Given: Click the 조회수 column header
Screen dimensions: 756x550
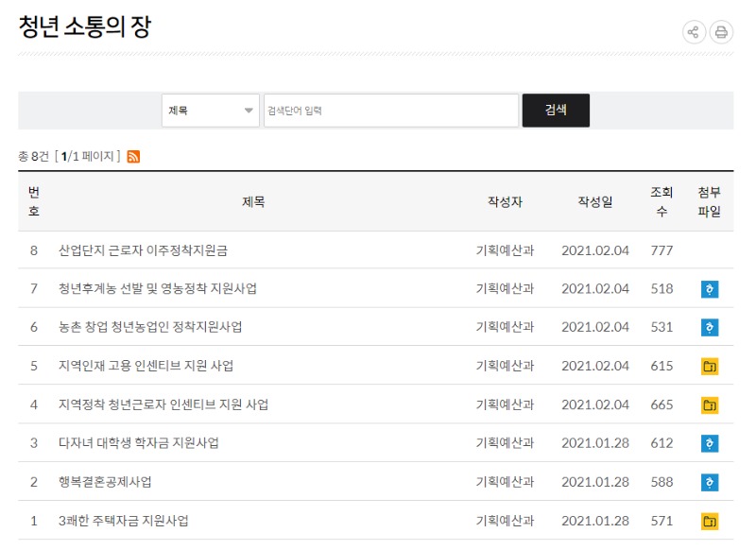Looking at the screenshot, I should tap(661, 201).
